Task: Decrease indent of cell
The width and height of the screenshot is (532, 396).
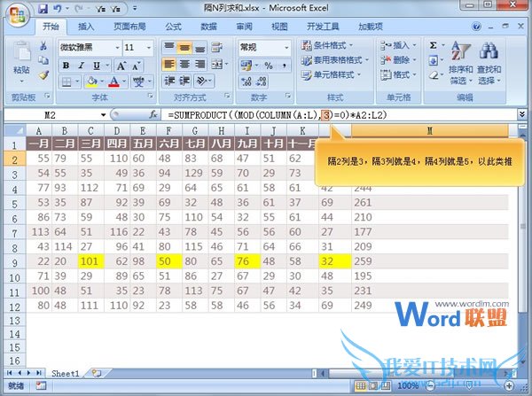Action: (169, 81)
